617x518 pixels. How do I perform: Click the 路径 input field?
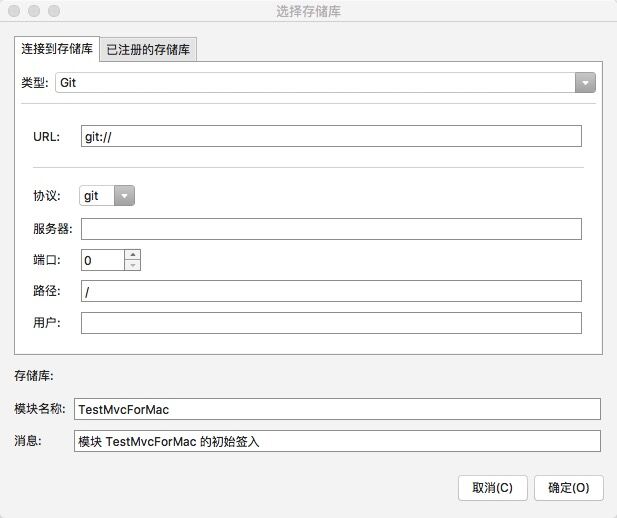click(x=331, y=291)
